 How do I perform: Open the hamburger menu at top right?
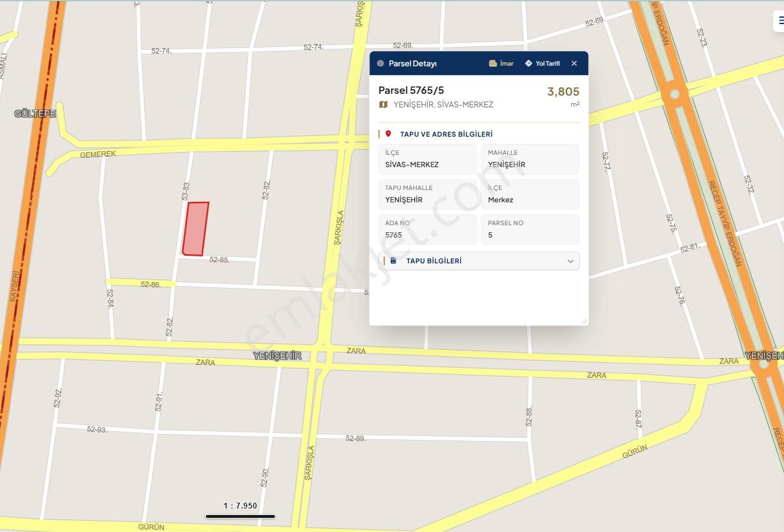click(x=780, y=21)
